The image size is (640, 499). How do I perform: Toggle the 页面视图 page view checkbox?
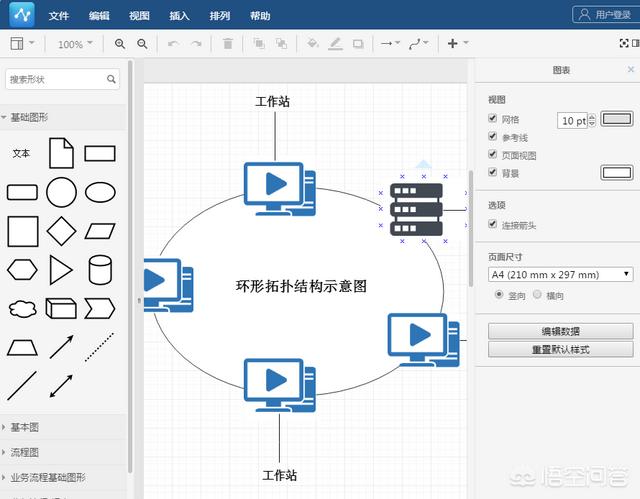(x=493, y=154)
